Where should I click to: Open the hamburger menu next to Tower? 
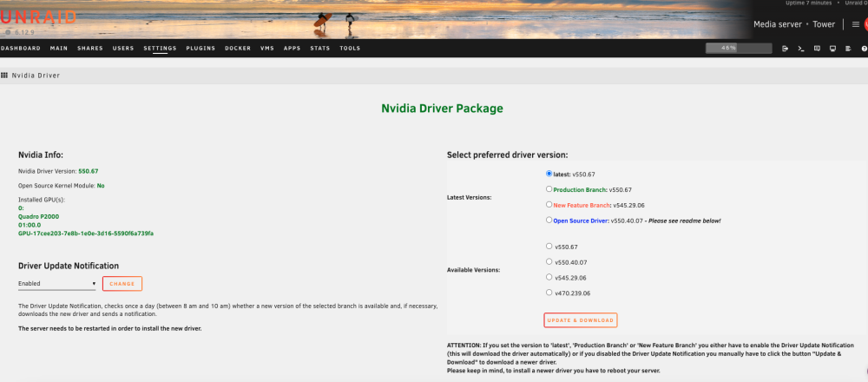(855, 24)
